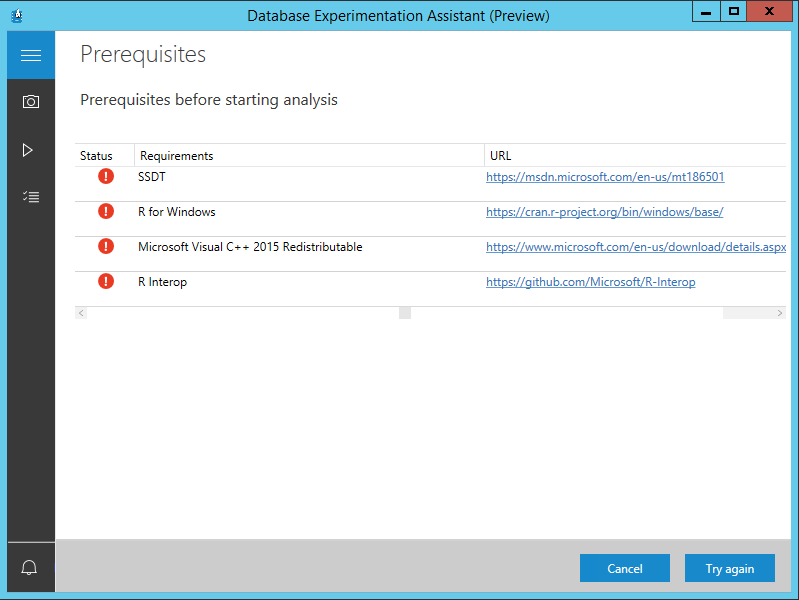Click the horizontal scrollbar right arrow
Image resolution: width=799 pixels, height=600 pixels.
click(x=780, y=313)
